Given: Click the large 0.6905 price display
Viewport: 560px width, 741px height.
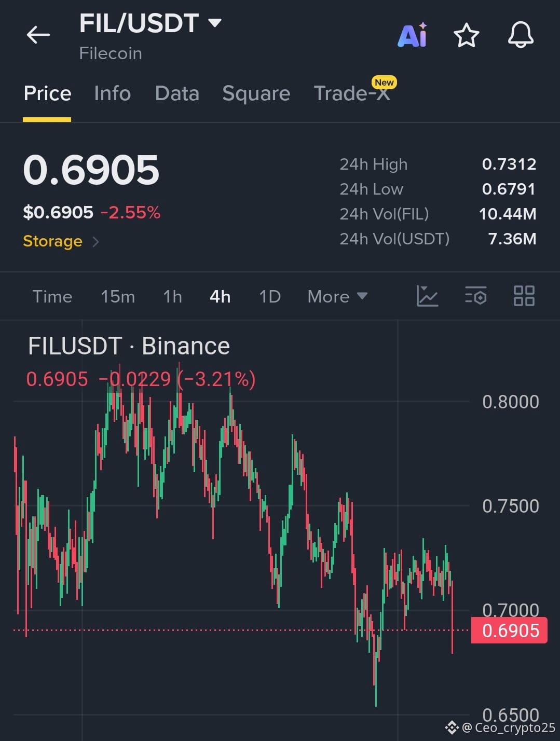Looking at the screenshot, I should [x=91, y=170].
